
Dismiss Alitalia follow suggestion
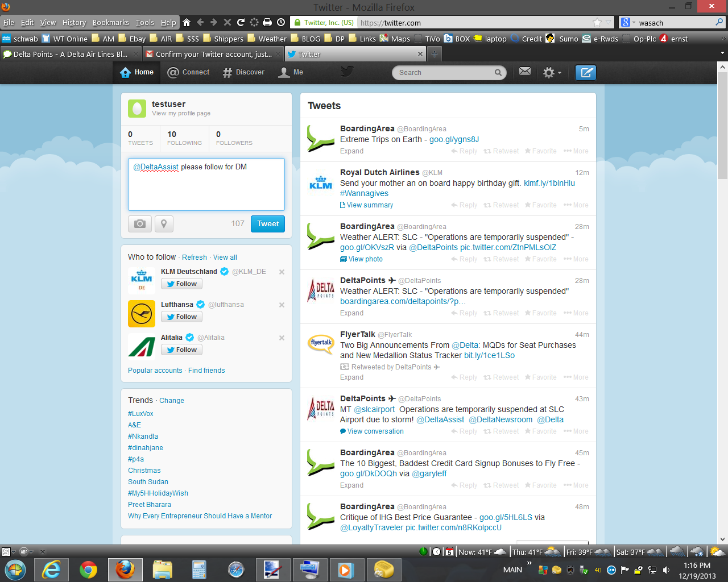[282, 338]
